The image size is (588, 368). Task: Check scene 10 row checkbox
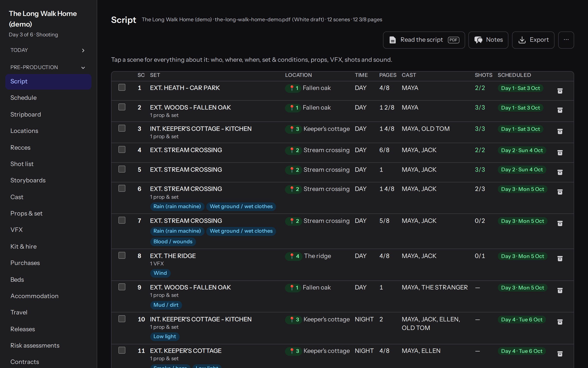122,319
